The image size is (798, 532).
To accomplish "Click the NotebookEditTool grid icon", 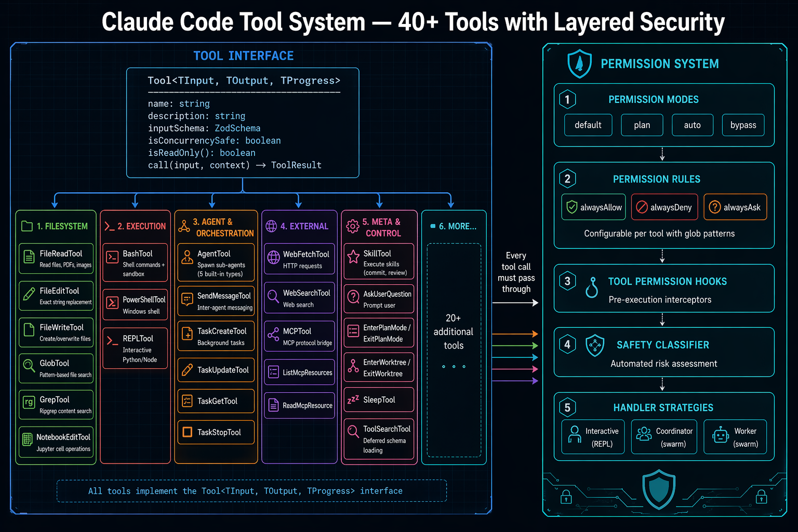I will pyautogui.click(x=28, y=440).
